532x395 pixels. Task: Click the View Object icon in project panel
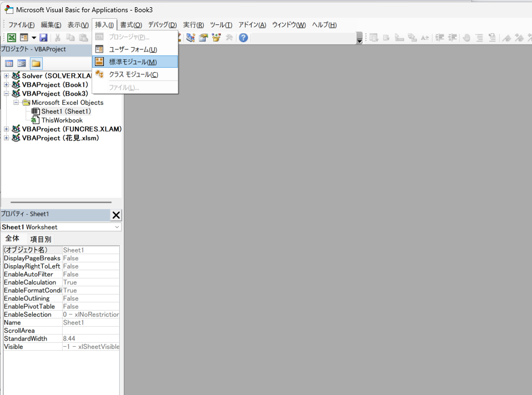tap(22, 63)
